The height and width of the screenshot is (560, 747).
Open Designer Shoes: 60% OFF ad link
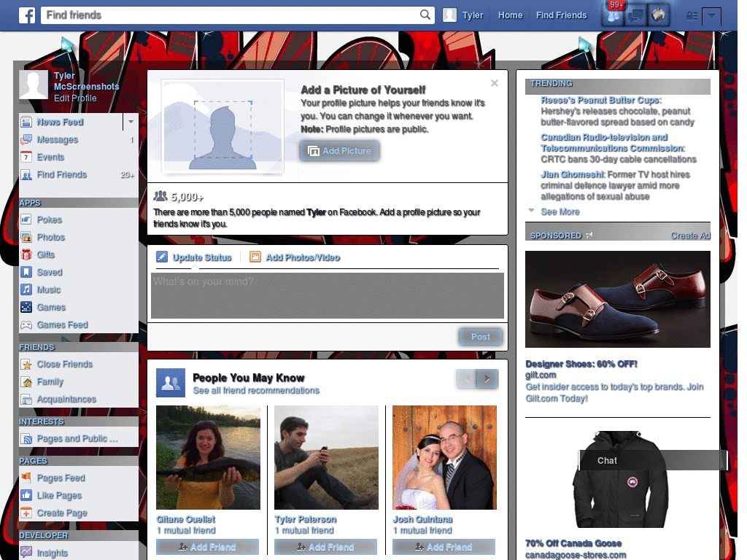[581, 365]
